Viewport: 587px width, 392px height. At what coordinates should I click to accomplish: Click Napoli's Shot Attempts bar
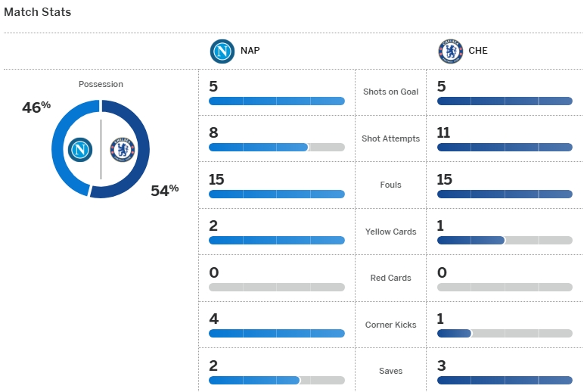tap(276, 148)
